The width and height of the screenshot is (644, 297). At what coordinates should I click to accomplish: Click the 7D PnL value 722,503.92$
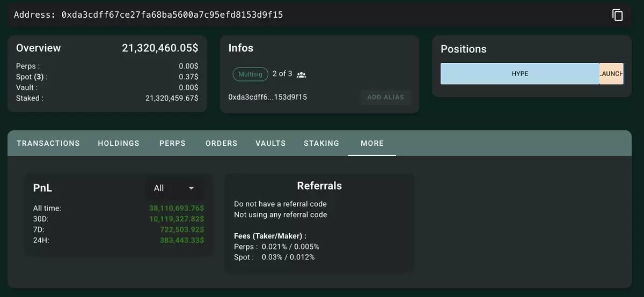[x=181, y=229]
